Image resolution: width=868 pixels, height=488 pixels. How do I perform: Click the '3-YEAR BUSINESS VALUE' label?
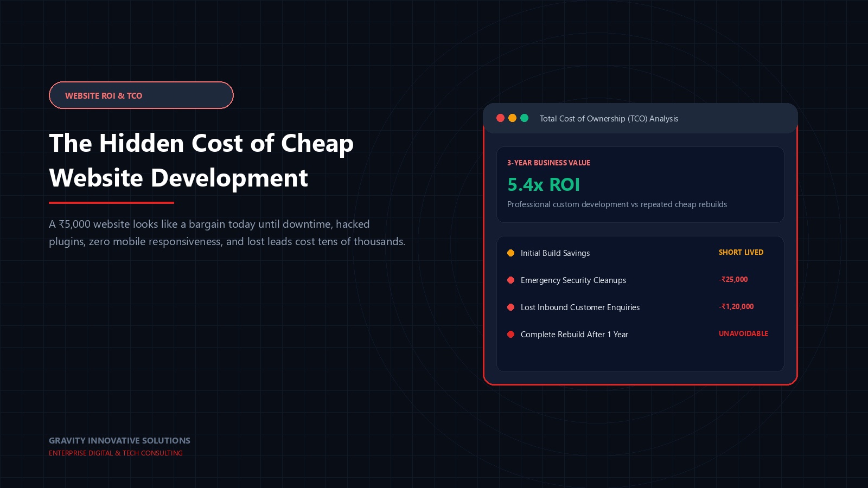[x=548, y=163]
